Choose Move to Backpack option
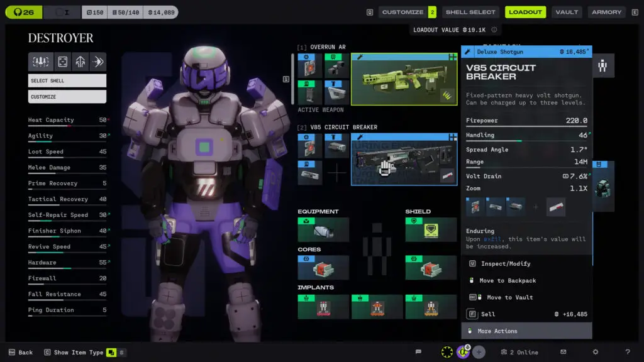The height and width of the screenshot is (362, 644). (508, 280)
